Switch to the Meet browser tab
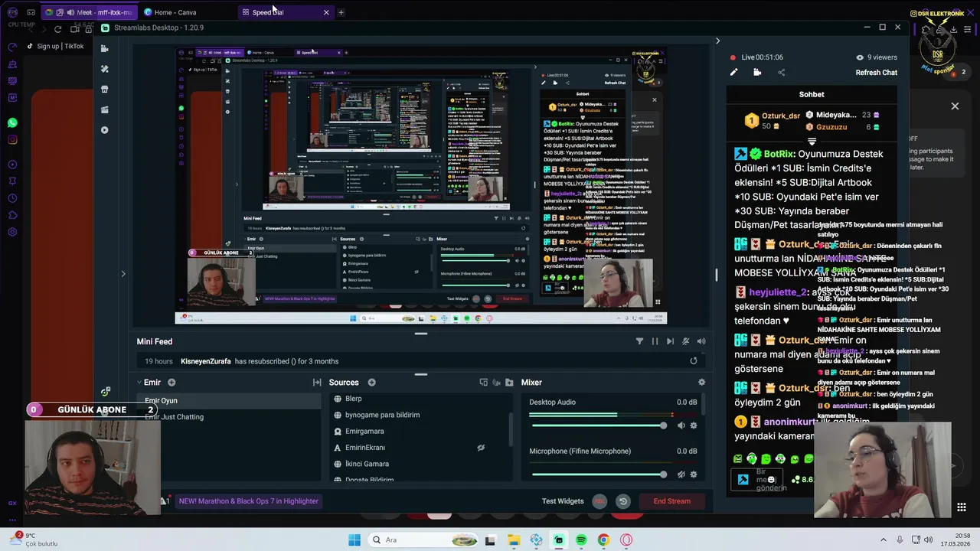980x551 pixels. tap(90, 12)
